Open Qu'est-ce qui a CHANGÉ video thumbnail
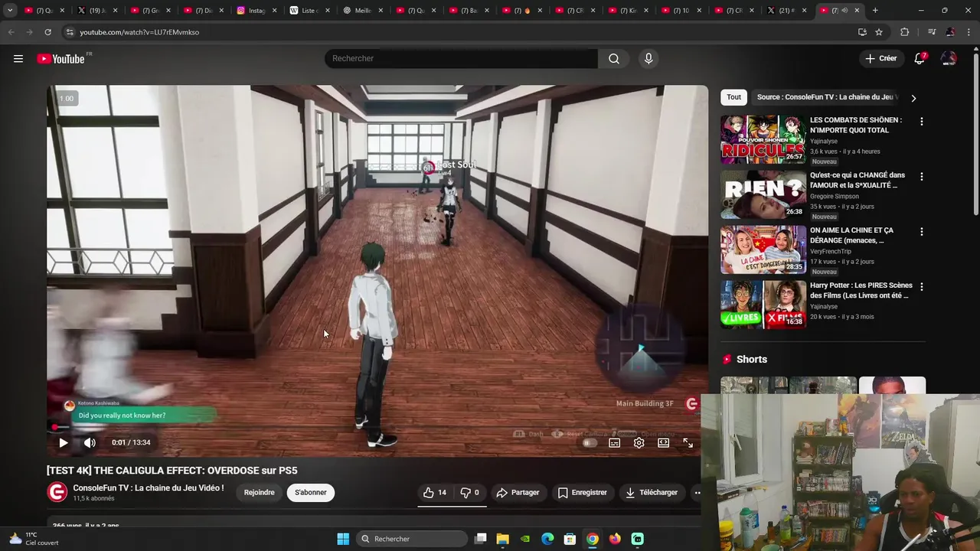Screen dimensions: 980x551 click(x=763, y=194)
